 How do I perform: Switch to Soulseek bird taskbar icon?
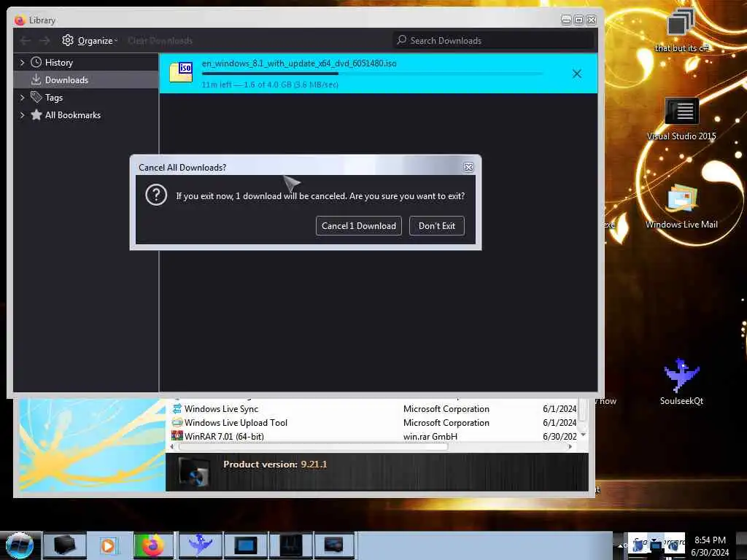(200, 545)
